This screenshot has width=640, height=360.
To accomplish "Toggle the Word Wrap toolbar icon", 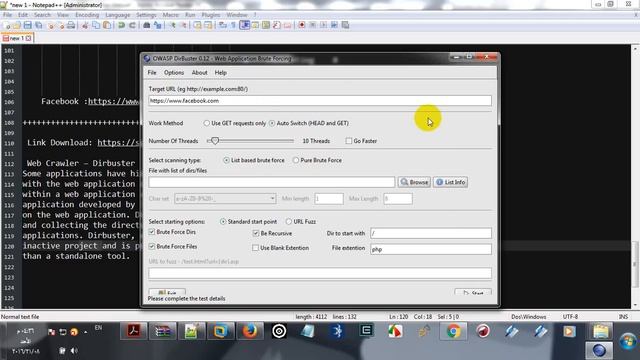I will (223, 25).
